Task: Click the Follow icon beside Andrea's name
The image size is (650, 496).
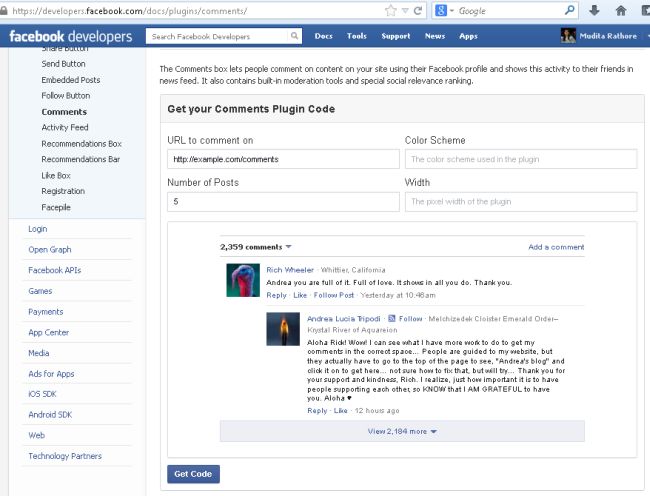Action: pos(392,319)
